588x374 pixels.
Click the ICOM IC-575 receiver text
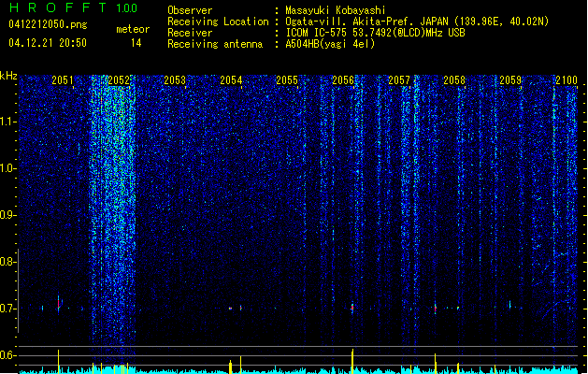click(x=375, y=33)
